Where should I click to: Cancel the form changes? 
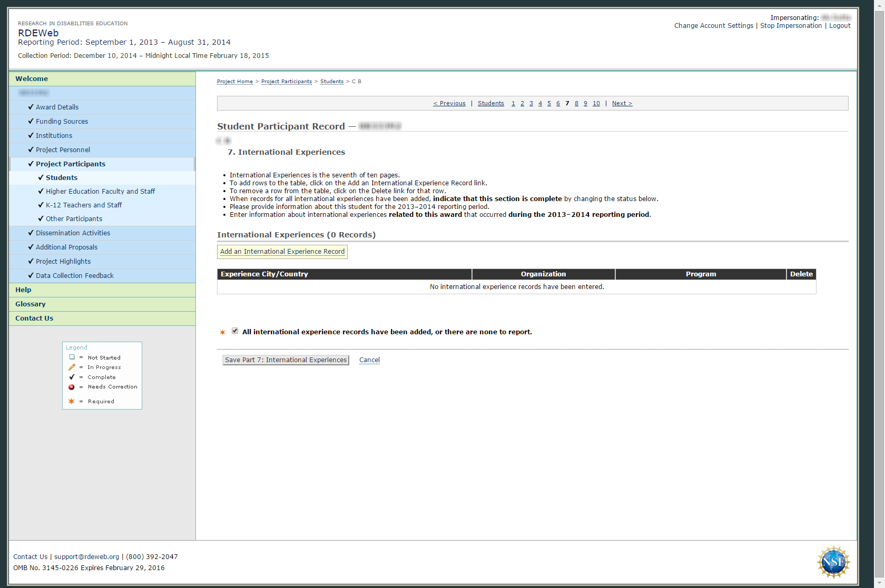coord(369,360)
